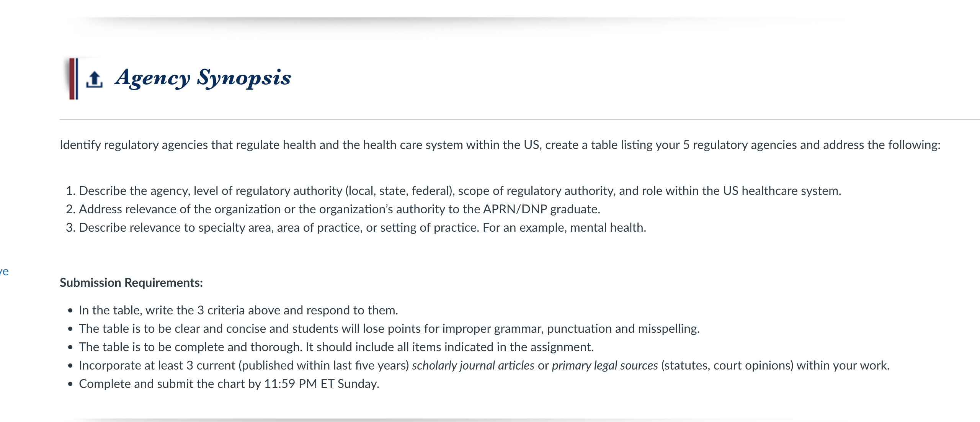Click the bullet about complete and thorough table

coord(336,347)
